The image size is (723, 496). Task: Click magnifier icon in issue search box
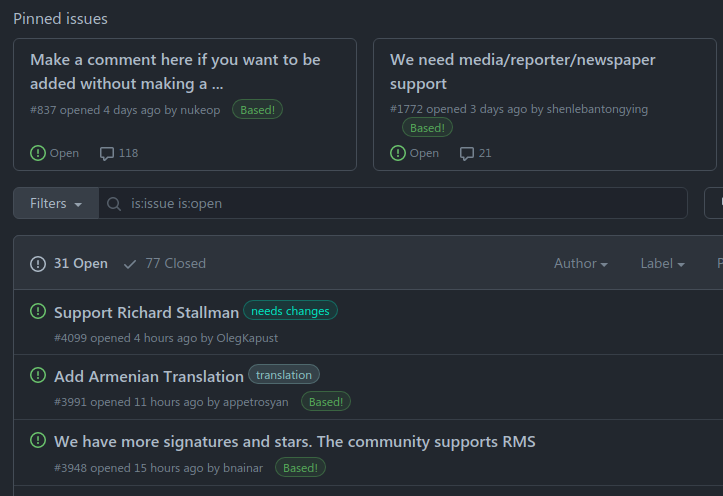click(114, 204)
